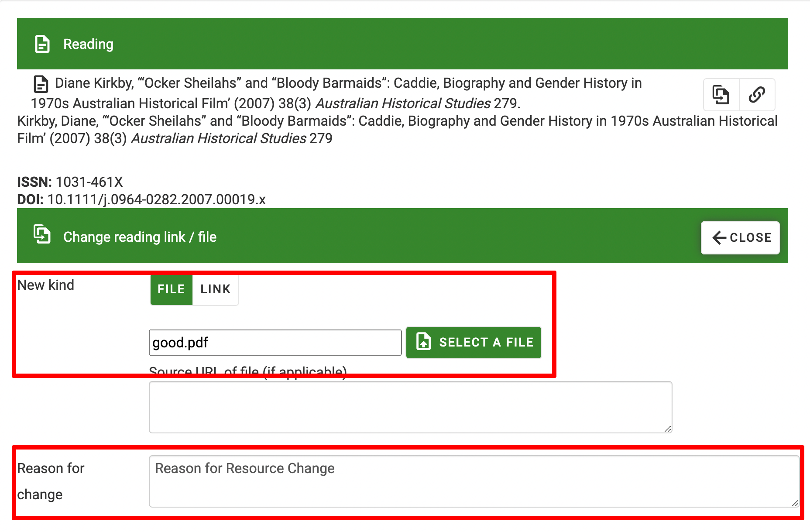The image size is (810, 532).
Task: Select the FILE option in the kind switcher
Action: pos(171,288)
